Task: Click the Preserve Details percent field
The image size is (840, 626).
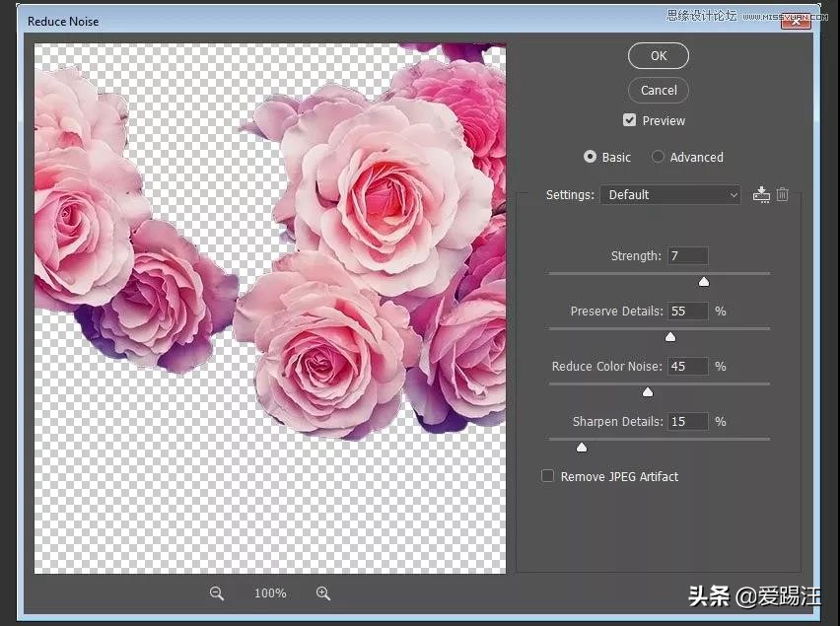Action: coord(687,311)
